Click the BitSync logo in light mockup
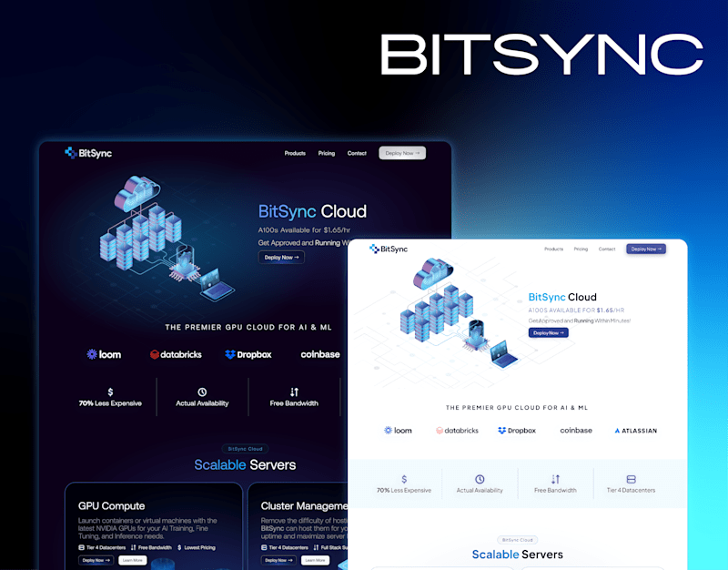The image size is (728, 570). (389, 249)
